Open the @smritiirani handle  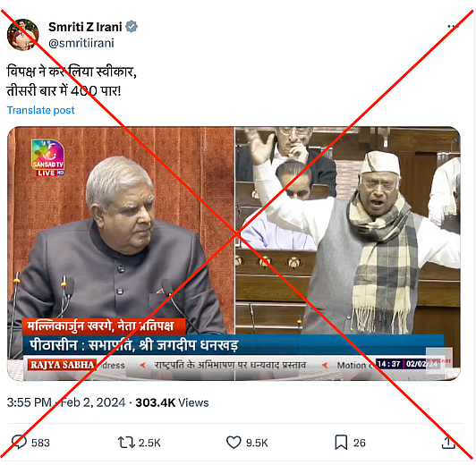coord(81,43)
